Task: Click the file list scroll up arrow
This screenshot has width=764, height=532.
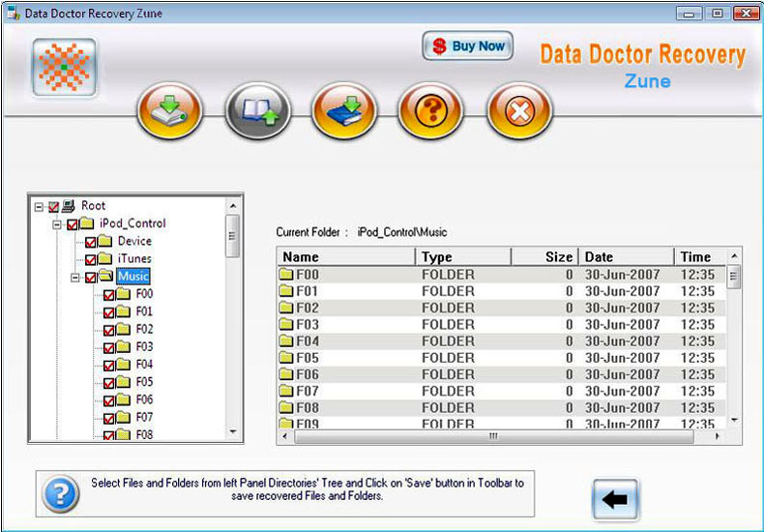Action: pos(734,255)
